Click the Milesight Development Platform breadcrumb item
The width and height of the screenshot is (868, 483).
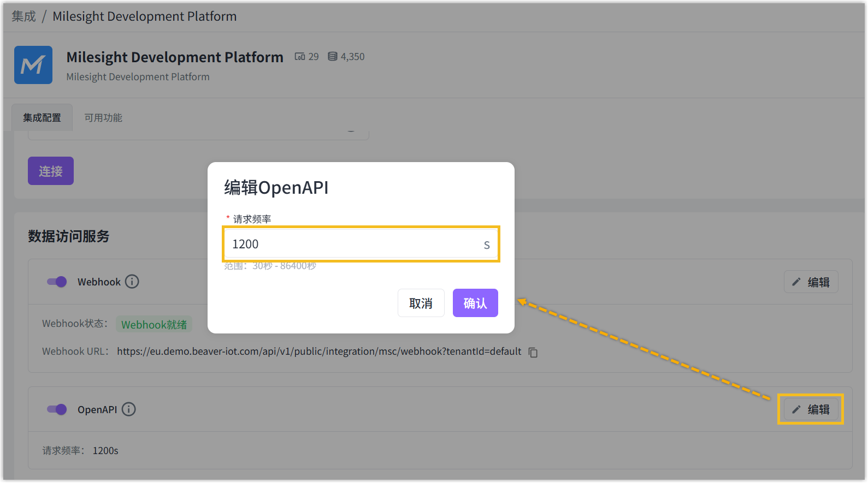tap(144, 16)
